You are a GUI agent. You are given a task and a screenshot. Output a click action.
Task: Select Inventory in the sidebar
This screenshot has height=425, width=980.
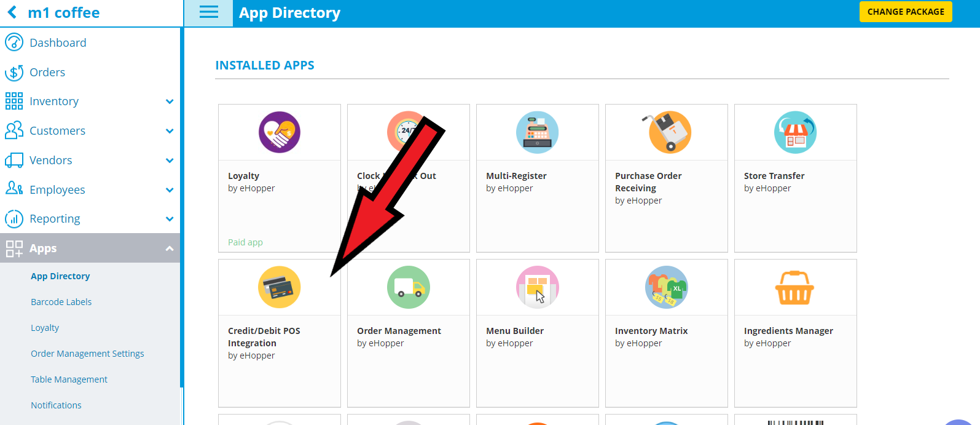pos(54,101)
